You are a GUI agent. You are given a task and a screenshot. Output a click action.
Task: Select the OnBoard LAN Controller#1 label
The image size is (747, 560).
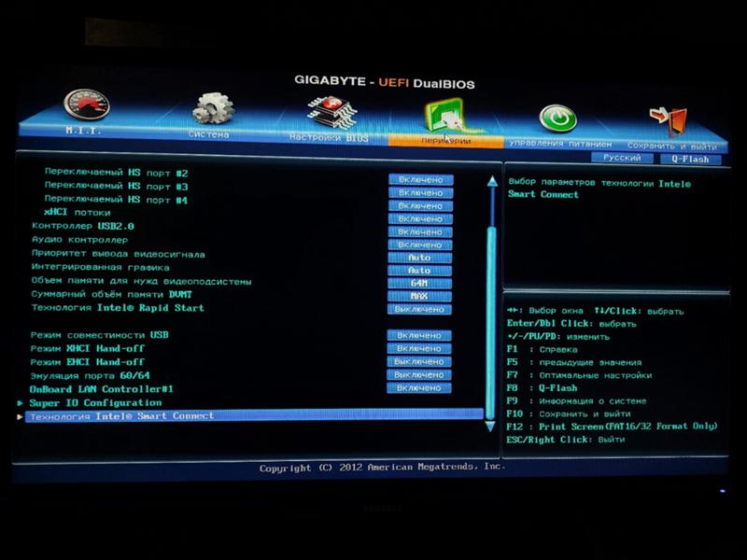[x=102, y=389]
